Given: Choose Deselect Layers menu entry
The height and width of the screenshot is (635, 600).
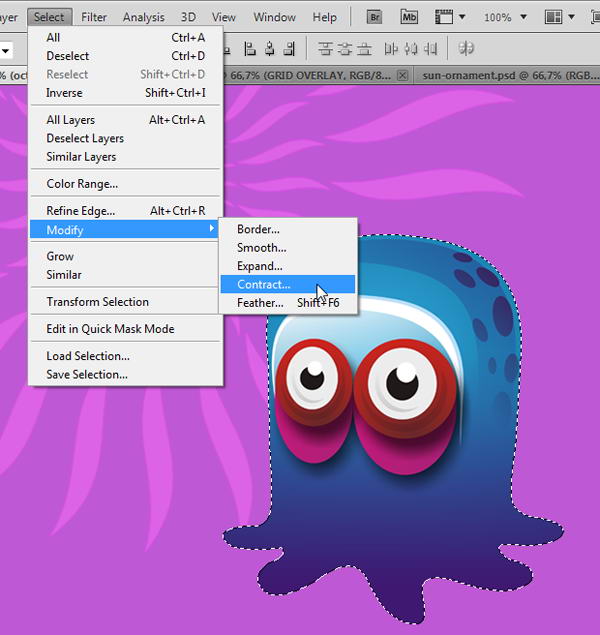Looking at the screenshot, I should 126,139.
